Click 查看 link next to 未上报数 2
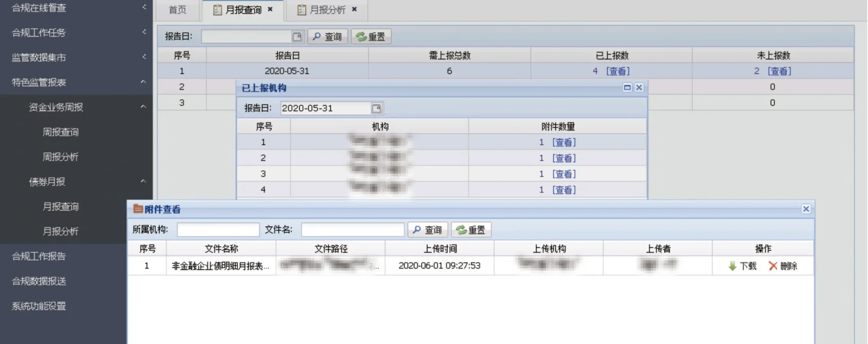The height and width of the screenshot is (344, 868). (x=779, y=71)
